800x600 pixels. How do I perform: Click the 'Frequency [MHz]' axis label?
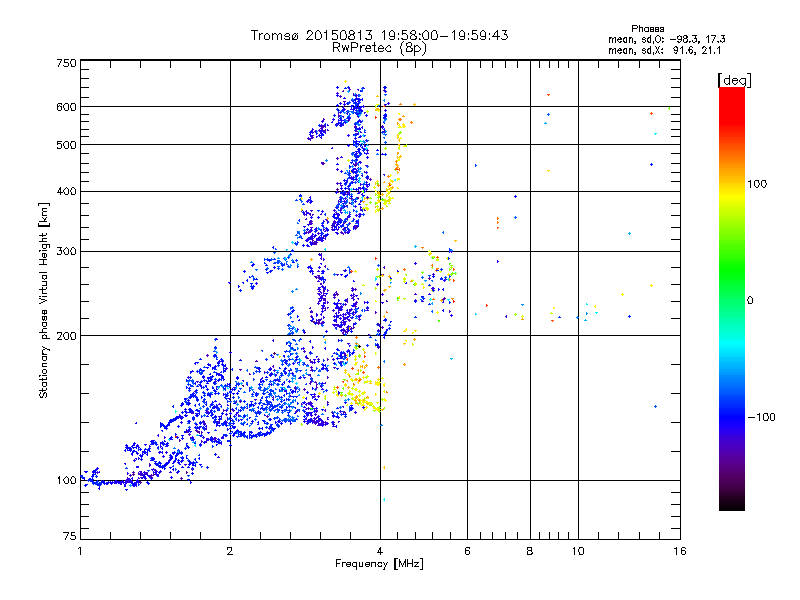(x=379, y=564)
